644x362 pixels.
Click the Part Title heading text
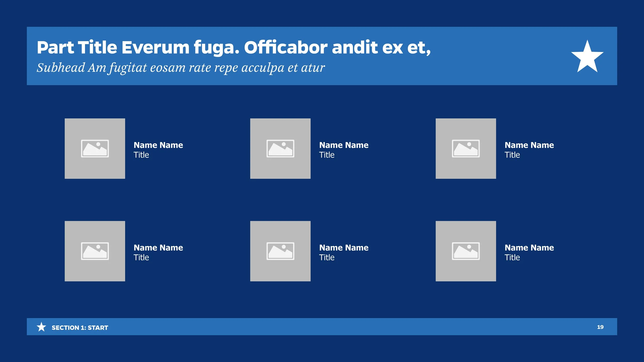[x=233, y=48]
